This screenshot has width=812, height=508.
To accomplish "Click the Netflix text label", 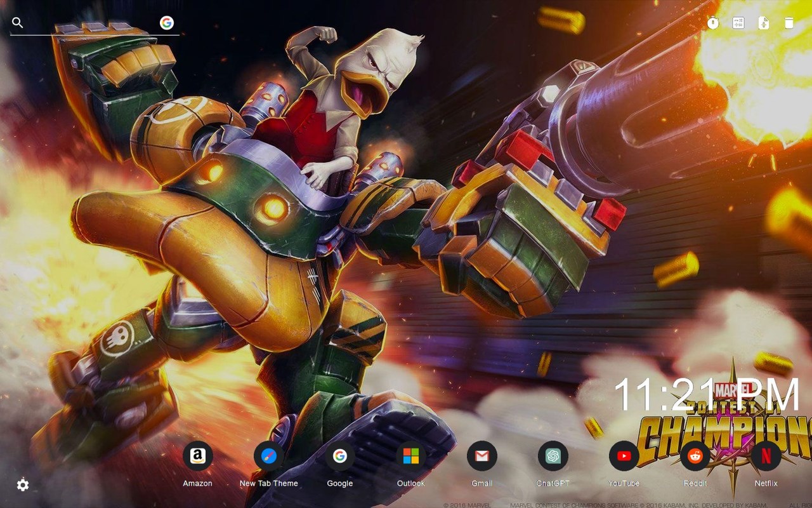I will pyautogui.click(x=766, y=483).
